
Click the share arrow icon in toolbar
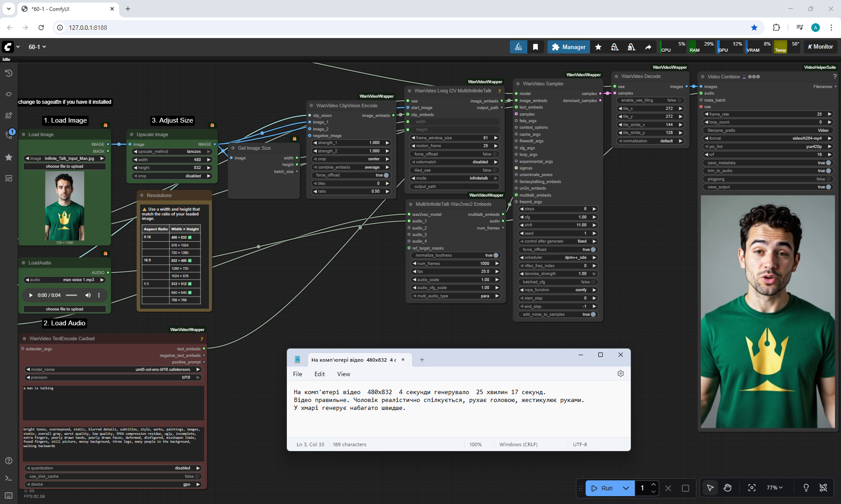click(x=648, y=47)
